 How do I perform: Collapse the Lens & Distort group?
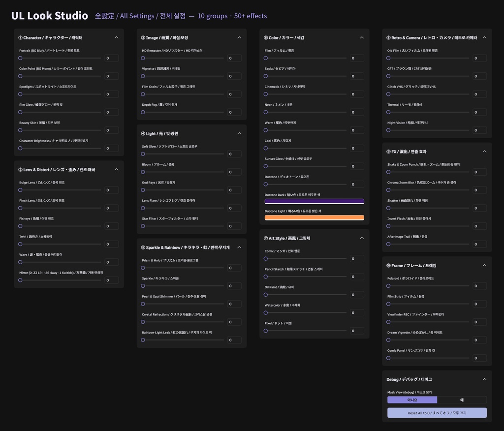point(116,169)
